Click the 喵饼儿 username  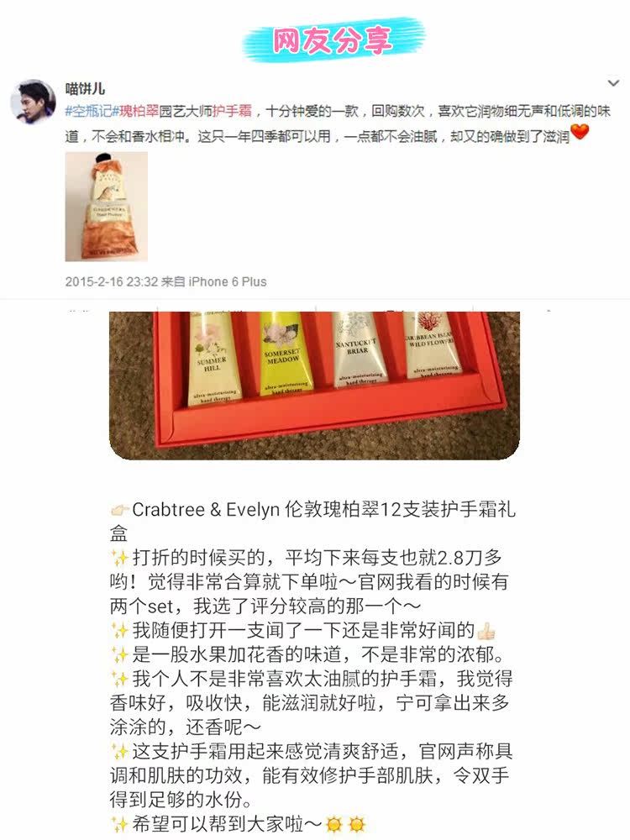[x=85, y=88]
